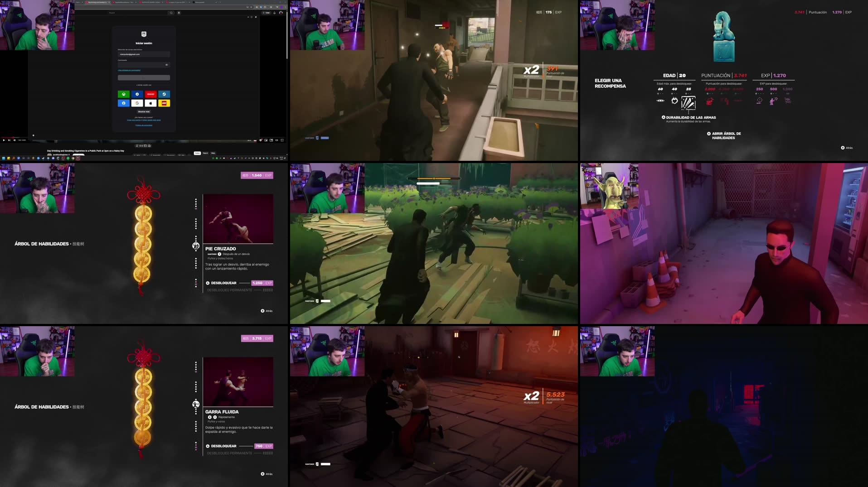Select the age 60 reward icon
This screenshot has width=868, height=487.
[660, 101]
